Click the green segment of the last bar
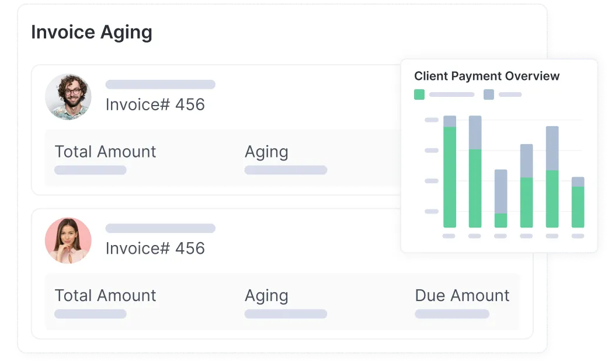615x364 pixels. click(x=578, y=206)
